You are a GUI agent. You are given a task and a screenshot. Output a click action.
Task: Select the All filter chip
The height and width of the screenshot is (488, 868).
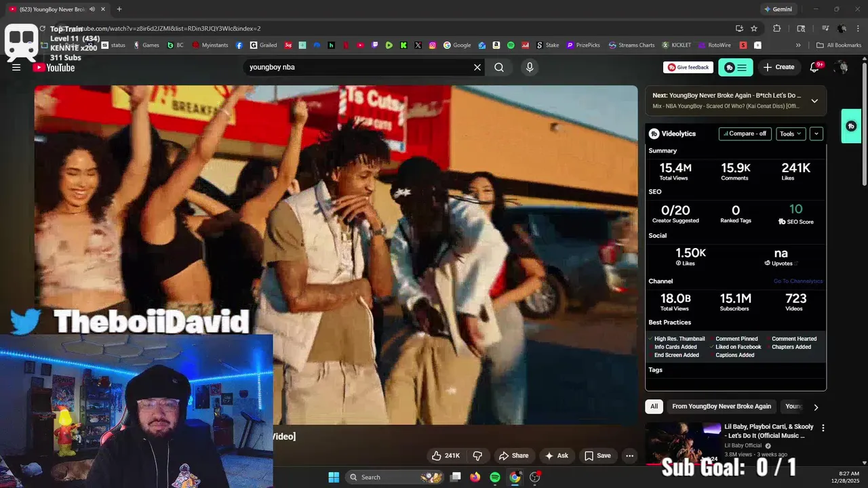pos(654,406)
